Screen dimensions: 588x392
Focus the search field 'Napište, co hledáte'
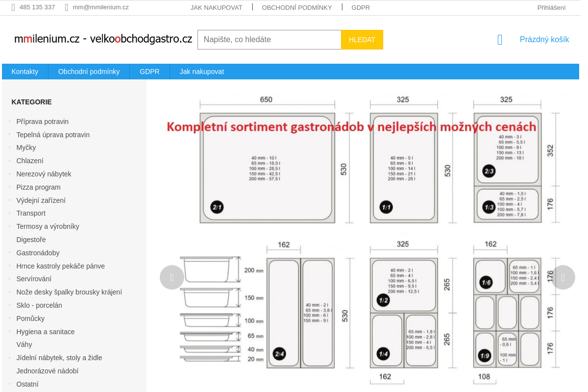(269, 40)
